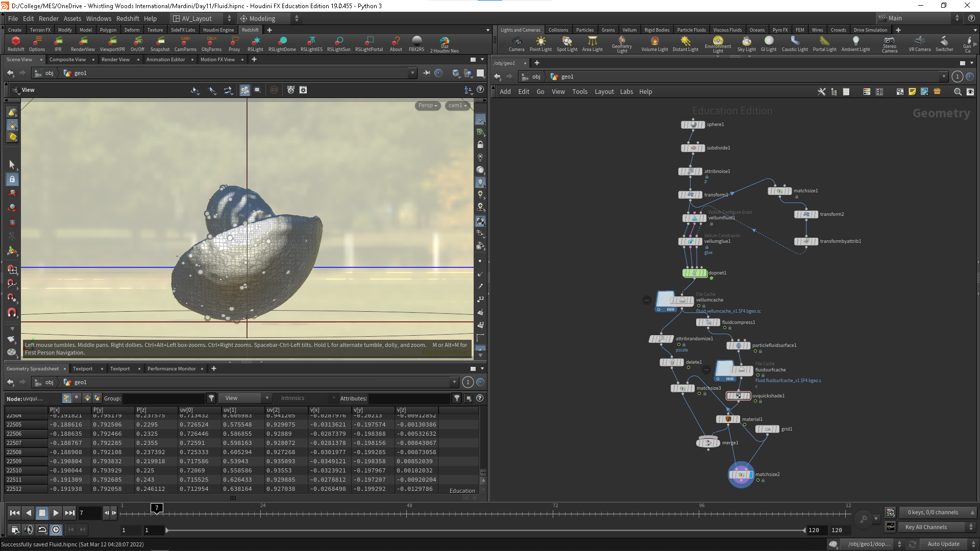This screenshot has height=551, width=980.
Task: Toggle real-time playback clock button
Action: (x=56, y=530)
